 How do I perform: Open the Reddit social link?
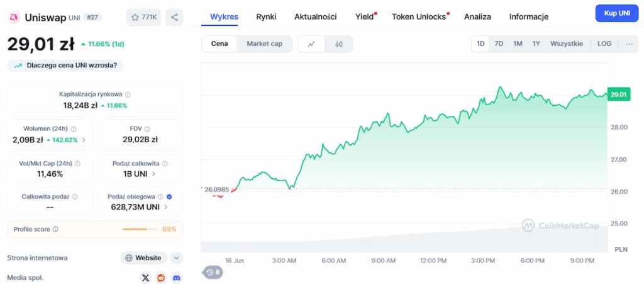click(161, 278)
